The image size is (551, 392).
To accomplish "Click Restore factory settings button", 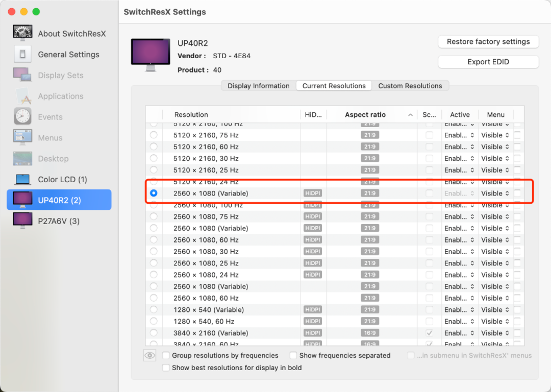I will coord(488,42).
